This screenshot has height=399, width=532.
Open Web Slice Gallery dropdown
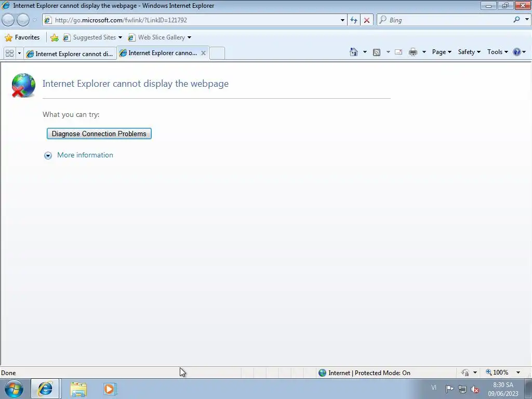point(159,37)
